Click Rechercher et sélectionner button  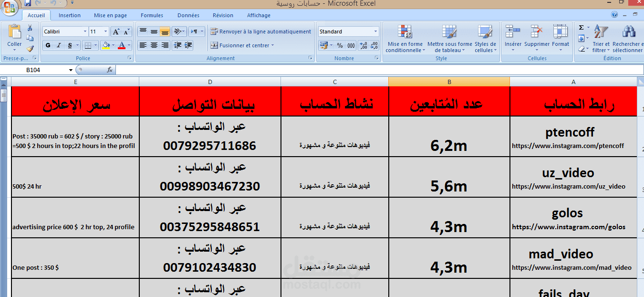coord(628,38)
